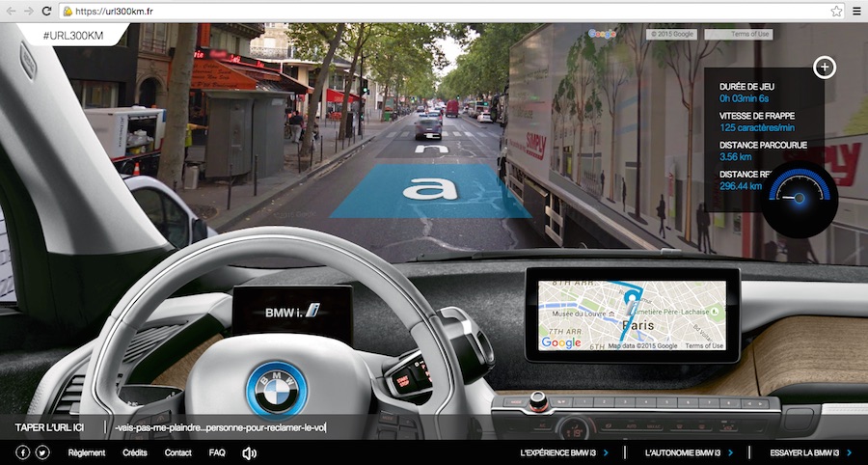Click the 'n' letter on the road ahead
This screenshot has height=465, width=868.
tap(431, 149)
